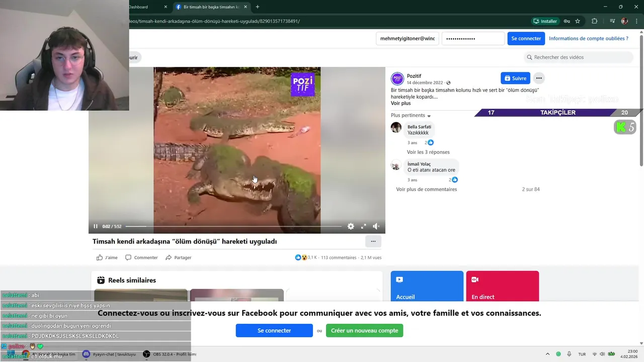This screenshot has height=362, width=644.
Task: Click date 14 décembre 2022
Action: tap(425, 83)
